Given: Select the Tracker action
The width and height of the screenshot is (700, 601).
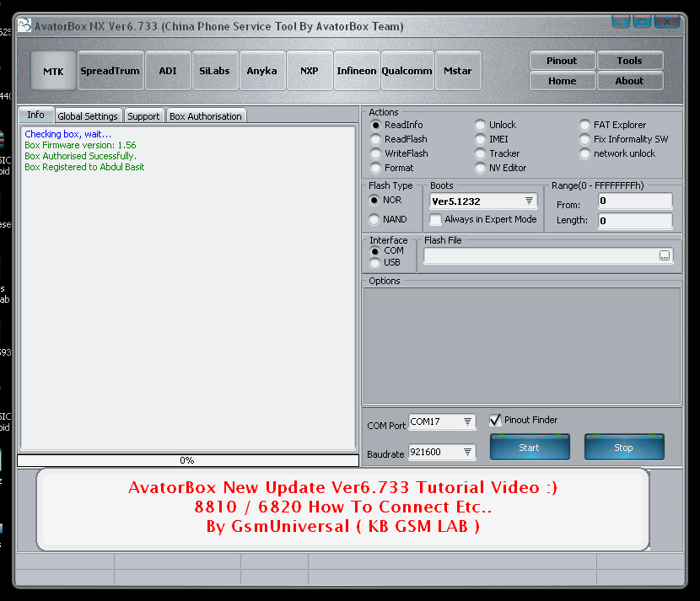Looking at the screenshot, I should [x=498, y=153].
